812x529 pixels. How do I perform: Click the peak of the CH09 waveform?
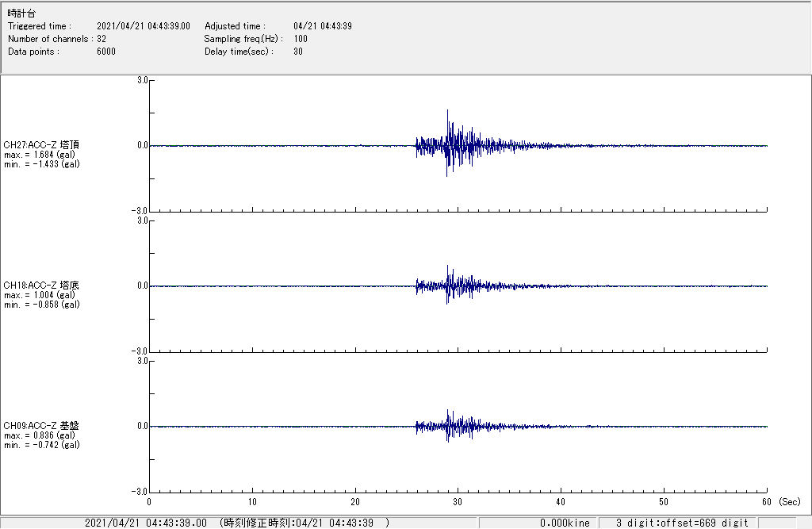click(449, 411)
